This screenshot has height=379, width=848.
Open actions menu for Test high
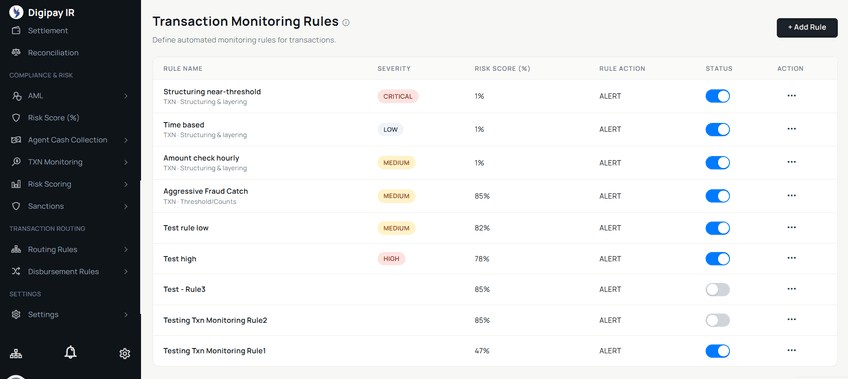pyautogui.click(x=792, y=258)
